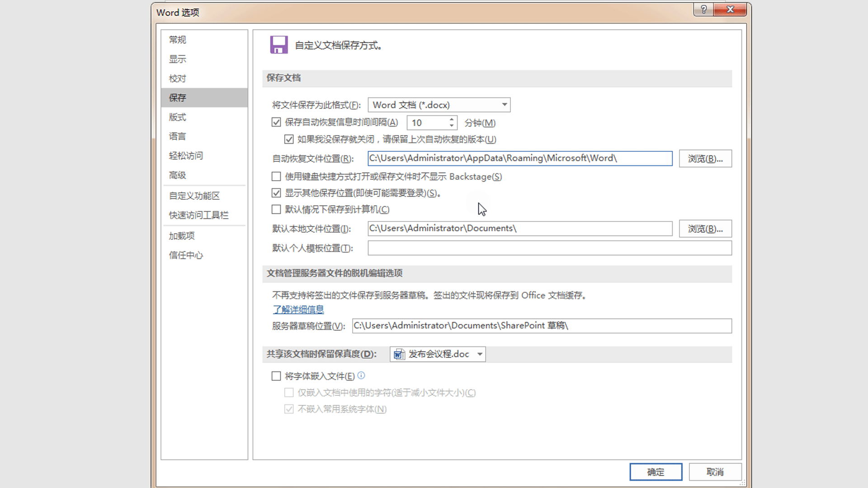Decrease auto-recover minutes with down arrow
Screen dimensions: 868x488
coord(451,126)
